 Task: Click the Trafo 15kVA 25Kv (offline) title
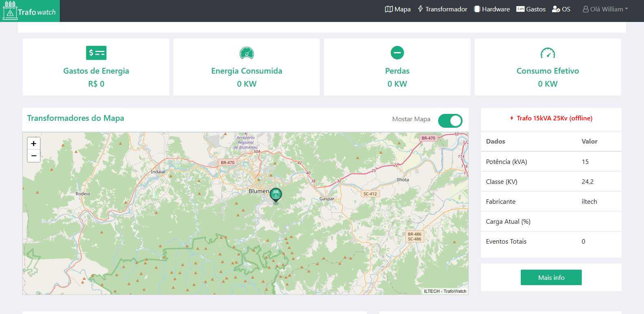pyautogui.click(x=554, y=118)
